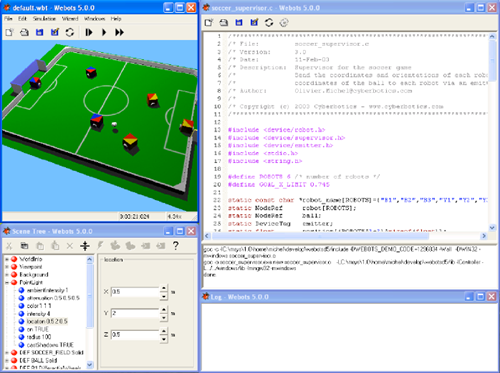
Task: Open a world file in default.wbt window
Action: (x=24, y=32)
